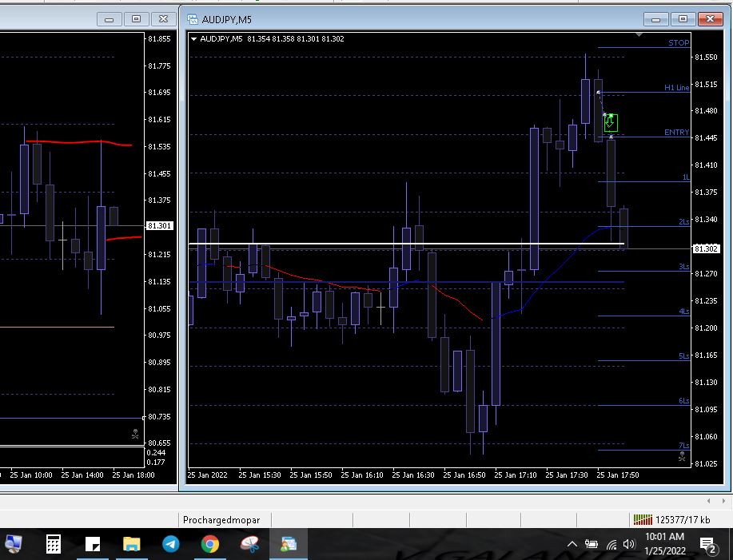The image size is (733, 560).
Task: Open File Explorer from the taskbar
Action: (132, 544)
